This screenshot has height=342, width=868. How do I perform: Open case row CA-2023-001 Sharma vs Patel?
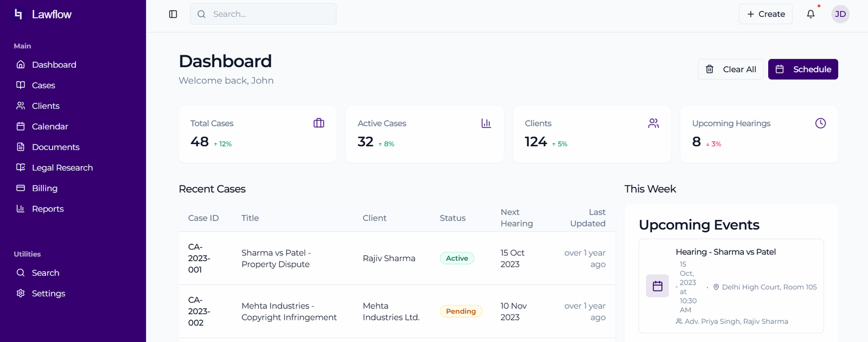tap(276, 259)
